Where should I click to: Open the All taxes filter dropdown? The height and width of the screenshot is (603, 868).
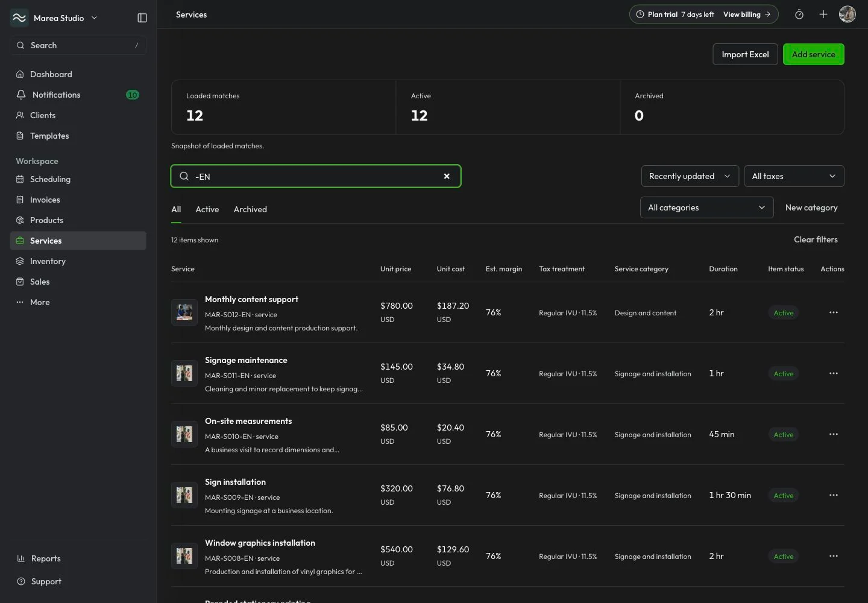tap(794, 176)
